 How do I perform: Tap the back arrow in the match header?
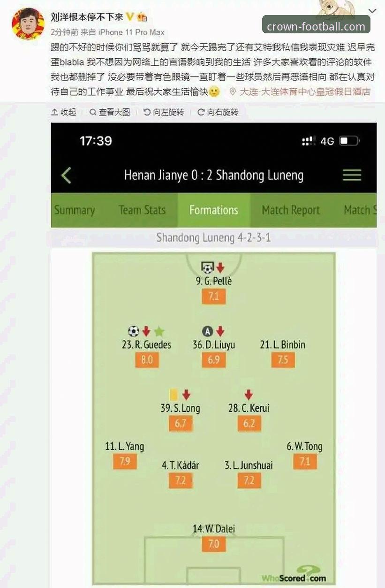[66, 176]
